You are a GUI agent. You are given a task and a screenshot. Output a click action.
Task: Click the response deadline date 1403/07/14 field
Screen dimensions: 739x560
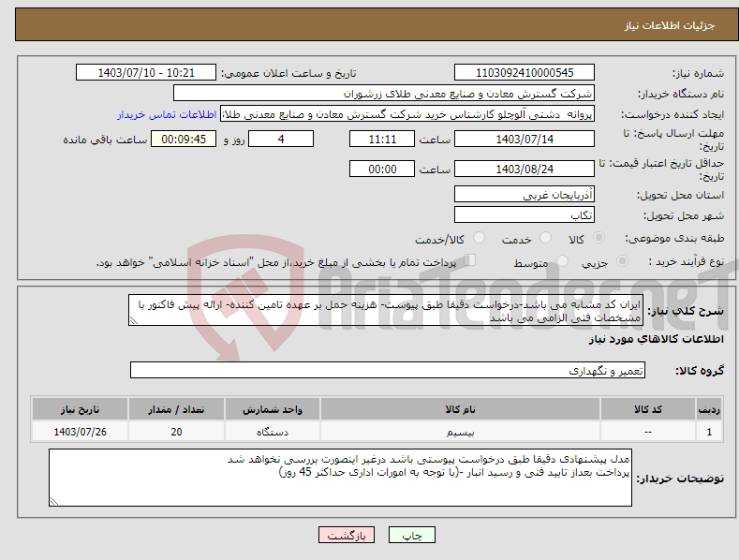tap(525, 139)
